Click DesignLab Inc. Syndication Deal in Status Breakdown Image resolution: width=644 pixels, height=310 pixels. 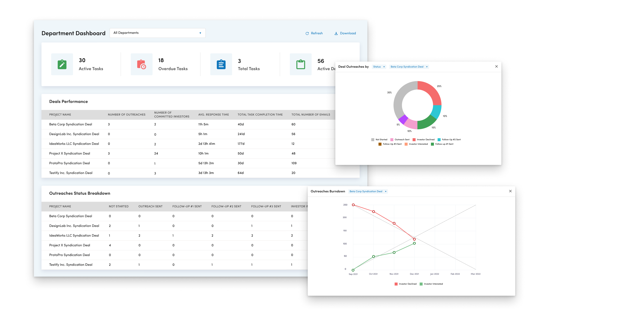[x=74, y=226]
